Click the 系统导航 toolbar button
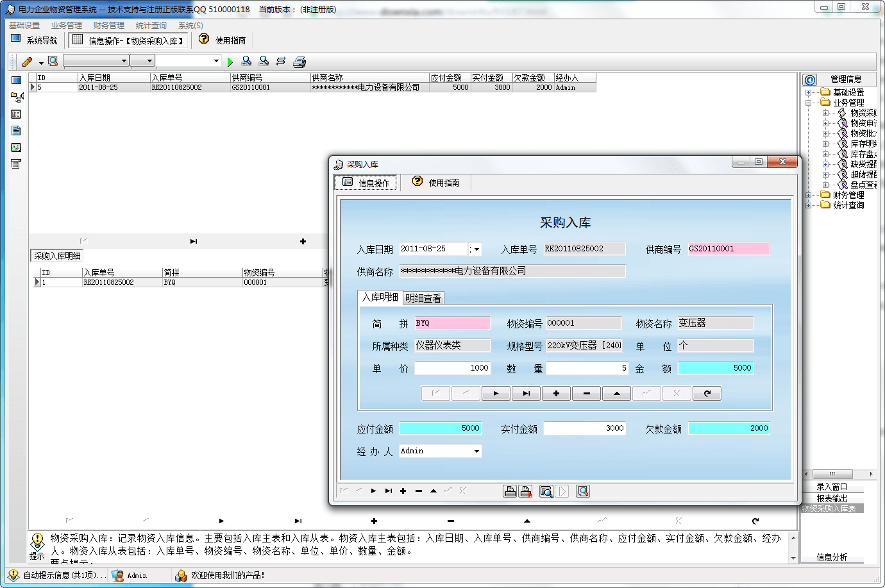The height and width of the screenshot is (588, 885). click(35, 40)
